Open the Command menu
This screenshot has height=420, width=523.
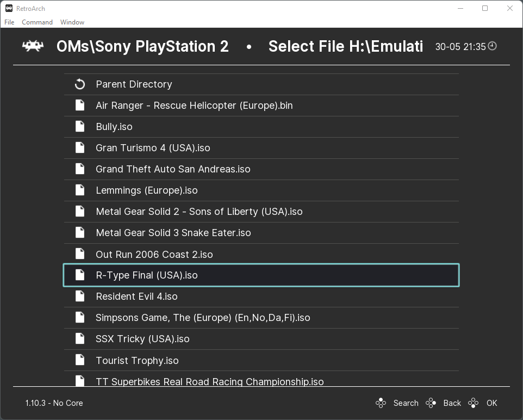click(x=37, y=22)
